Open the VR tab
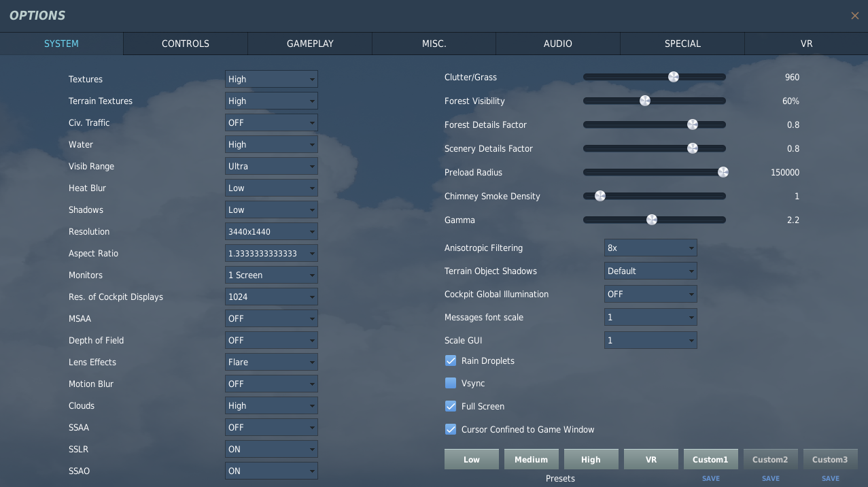 [x=806, y=44]
